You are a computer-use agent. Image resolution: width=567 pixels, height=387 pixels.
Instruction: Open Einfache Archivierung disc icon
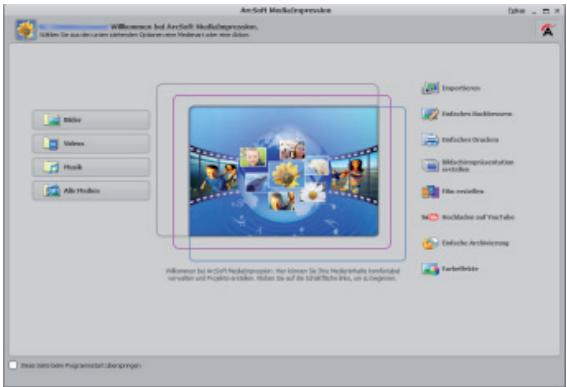pyautogui.click(x=430, y=243)
